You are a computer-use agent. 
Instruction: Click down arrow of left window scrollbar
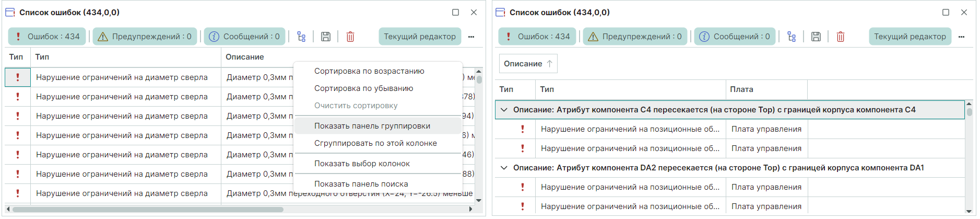[x=479, y=200]
